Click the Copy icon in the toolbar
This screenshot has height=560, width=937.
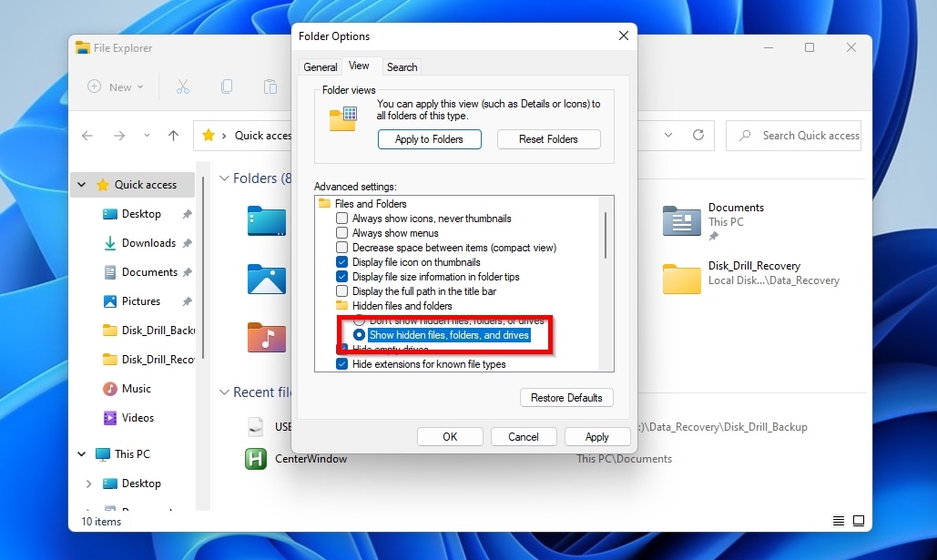pyautogui.click(x=227, y=87)
